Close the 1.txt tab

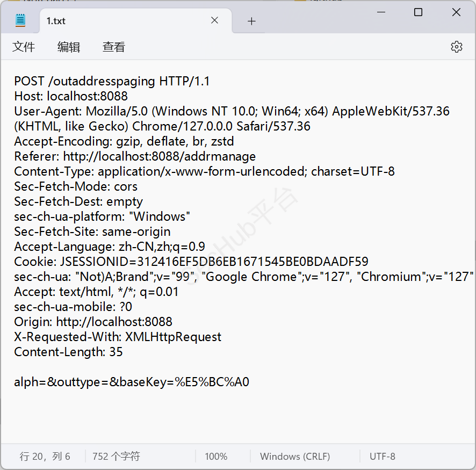[x=214, y=20]
